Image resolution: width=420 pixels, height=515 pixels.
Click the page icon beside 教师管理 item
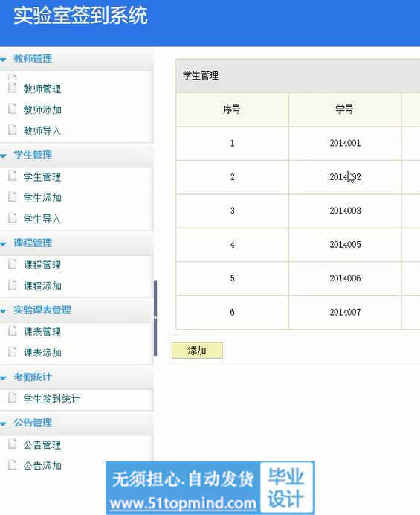[12, 88]
